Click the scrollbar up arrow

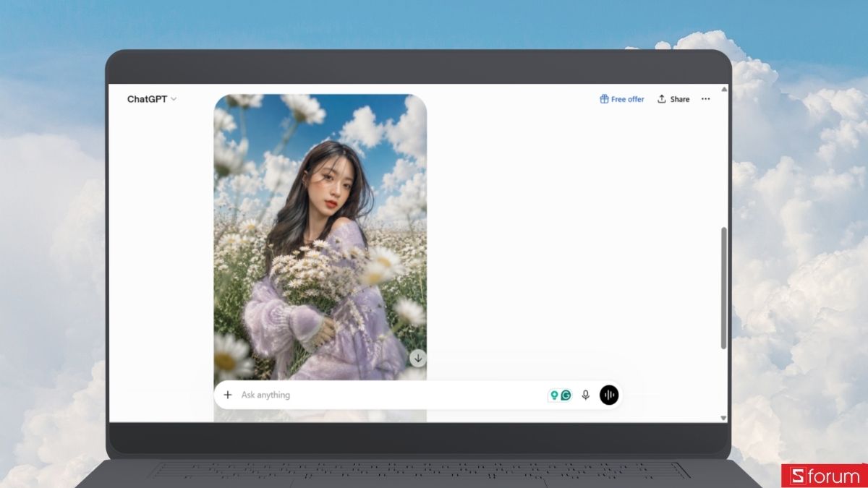723,89
